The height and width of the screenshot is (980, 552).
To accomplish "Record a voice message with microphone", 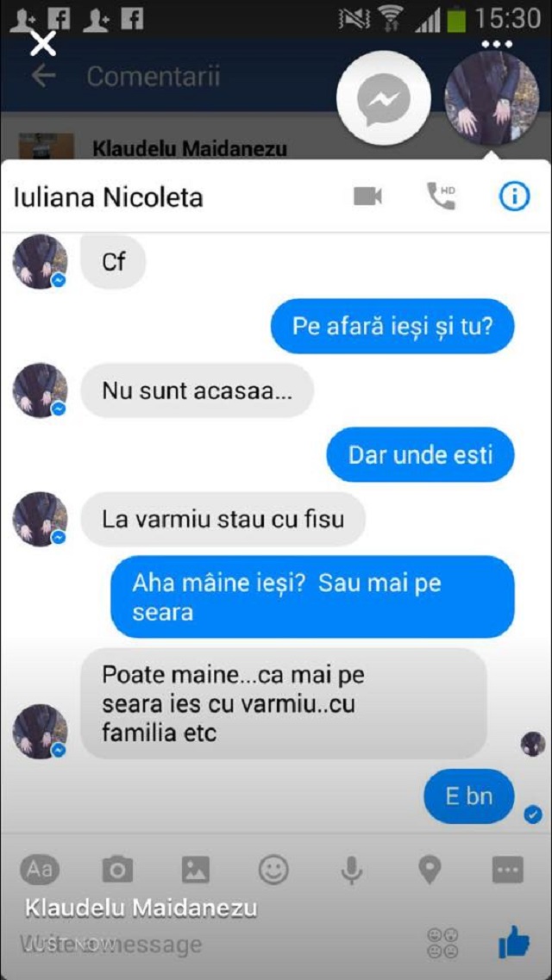I will (x=351, y=870).
